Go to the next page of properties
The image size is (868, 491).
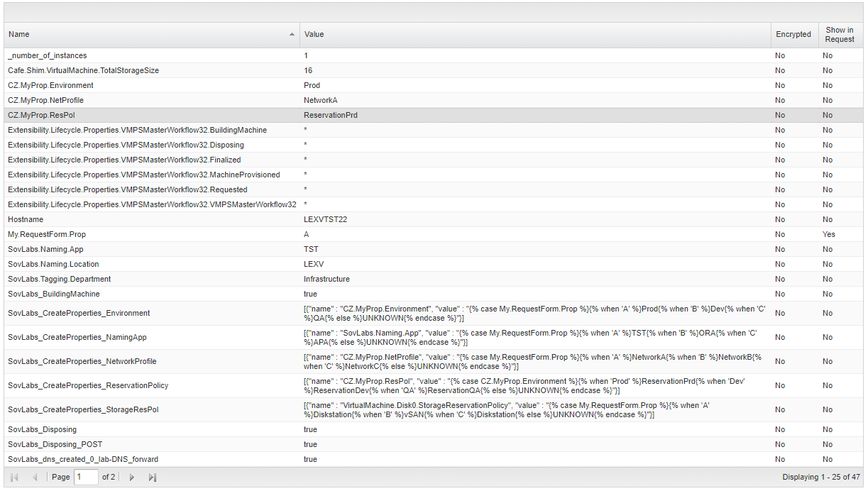(x=131, y=478)
